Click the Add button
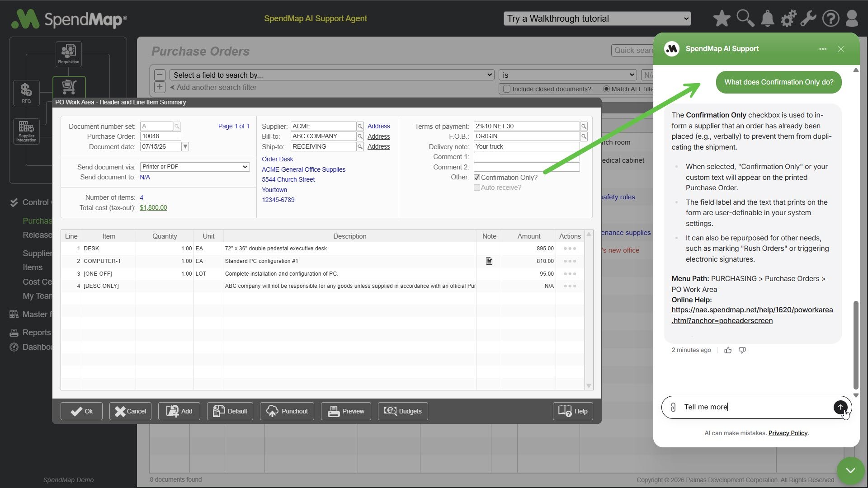This screenshot has height=488, width=868. [x=179, y=411]
